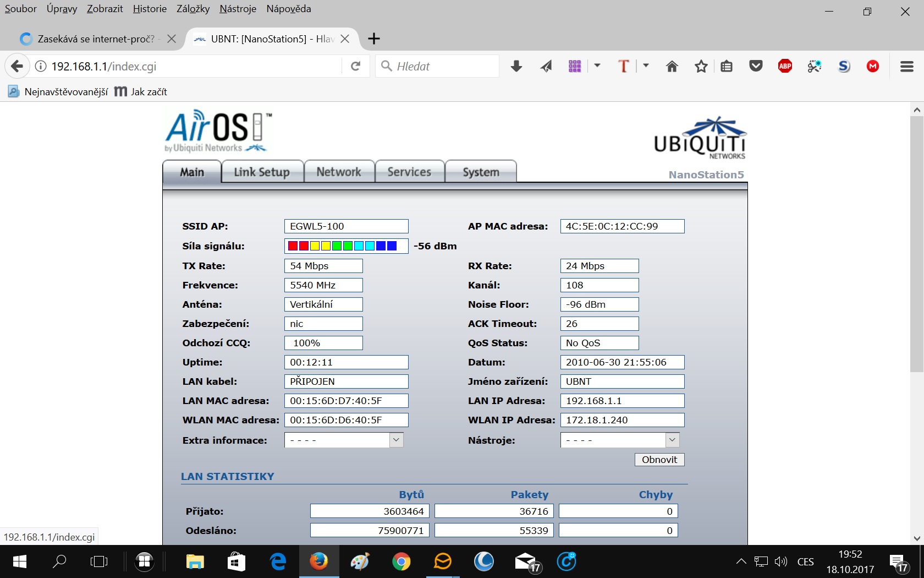Switch to the Link Setup tab

coord(262,172)
